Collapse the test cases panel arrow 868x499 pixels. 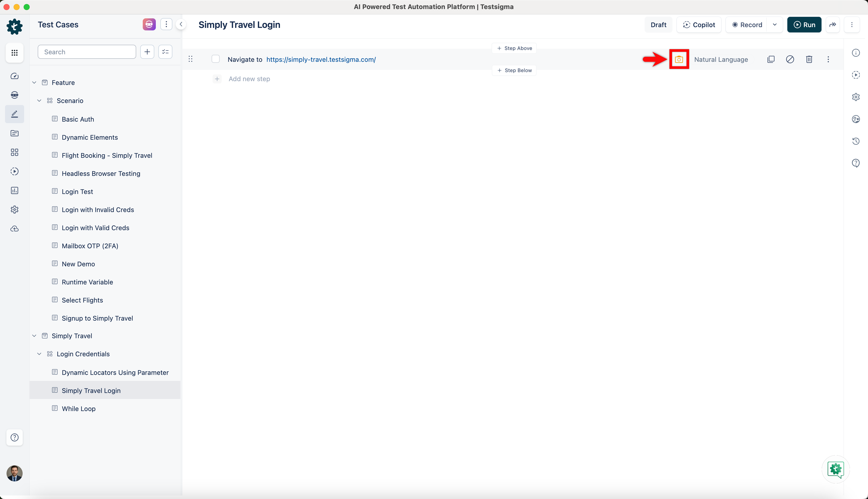[181, 24]
